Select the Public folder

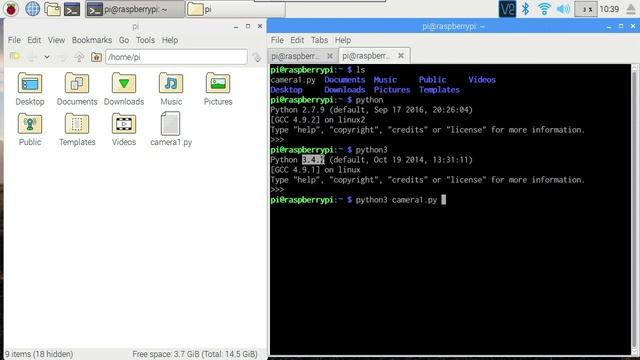click(30, 129)
